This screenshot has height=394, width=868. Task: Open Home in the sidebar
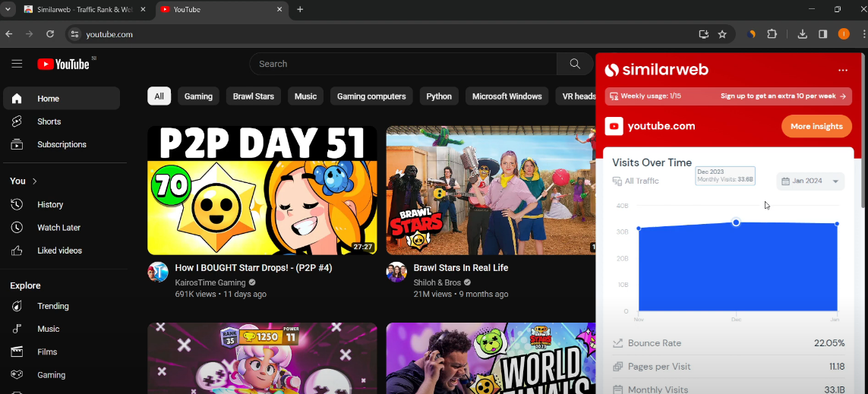(x=62, y=99)
